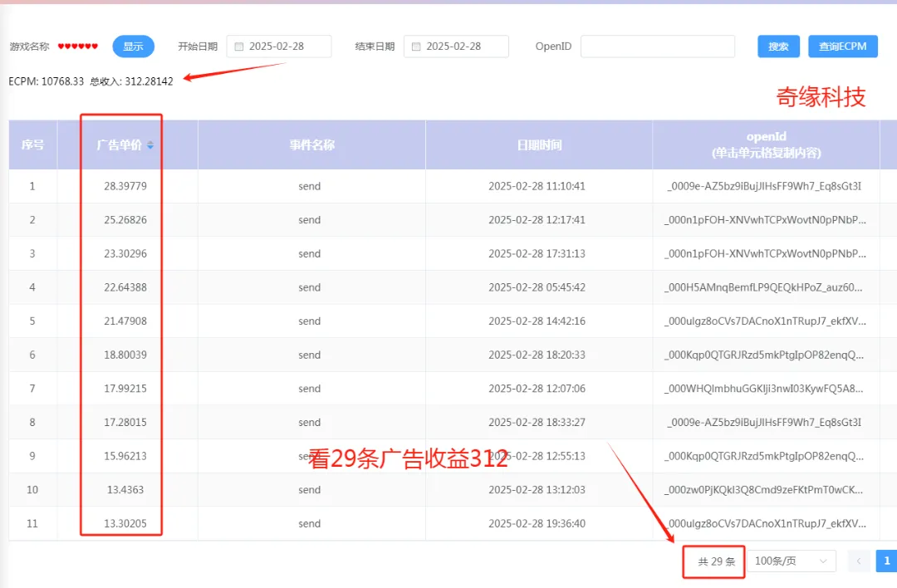Copy openId starting _000zw0PjKQkI3Q8
The width and height of the screenshot is (897, 588).
[764, 490]
